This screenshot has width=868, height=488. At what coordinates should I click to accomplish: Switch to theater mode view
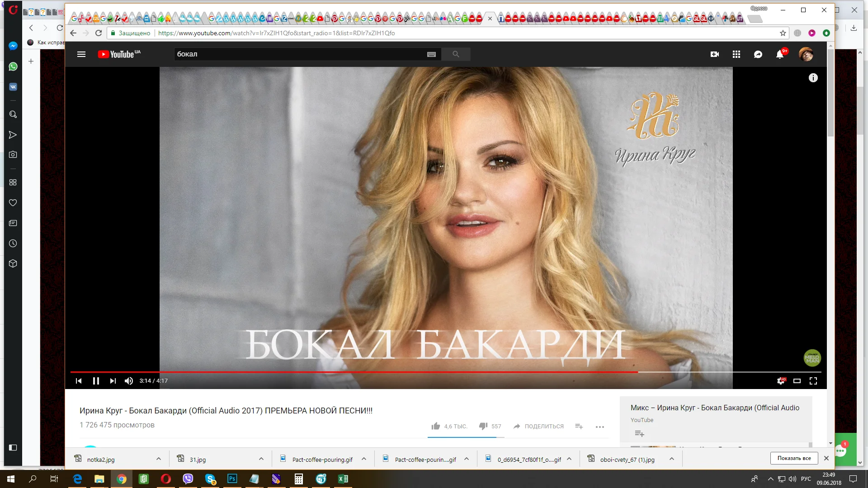(797, 381)
